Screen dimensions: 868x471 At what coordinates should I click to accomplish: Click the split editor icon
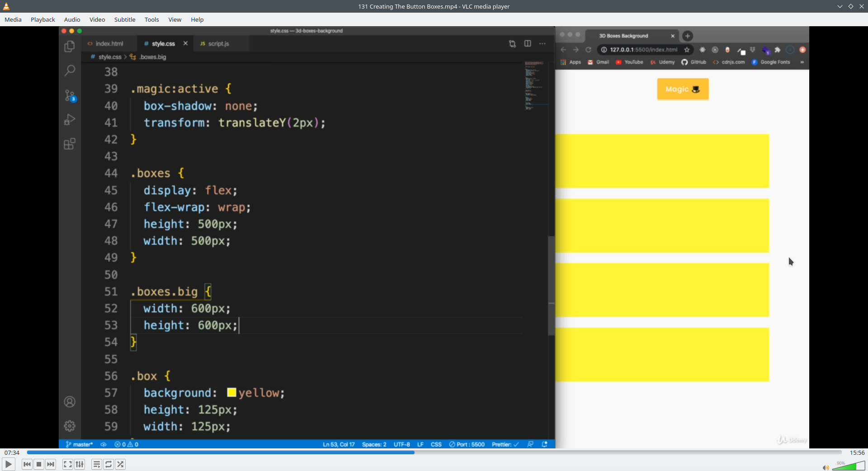pos(528,43)
